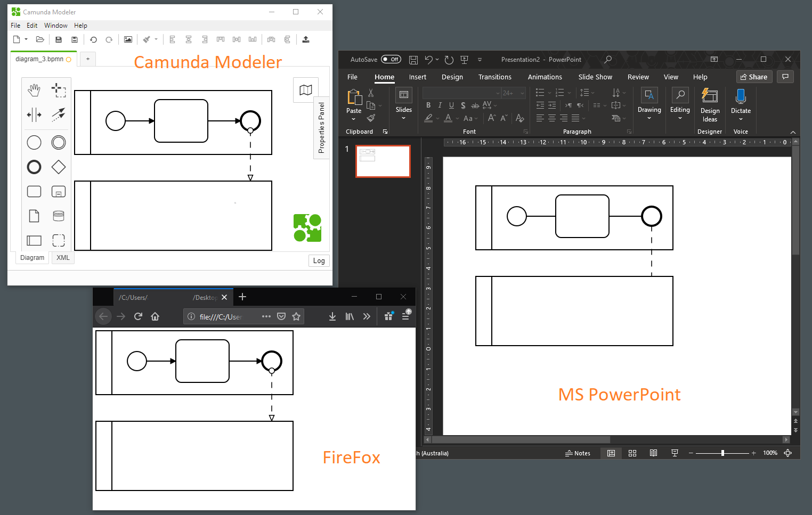Toggle strikethrough in PowerPoint
The width and height of the screenshot is (812, 515).
point(475,105)
